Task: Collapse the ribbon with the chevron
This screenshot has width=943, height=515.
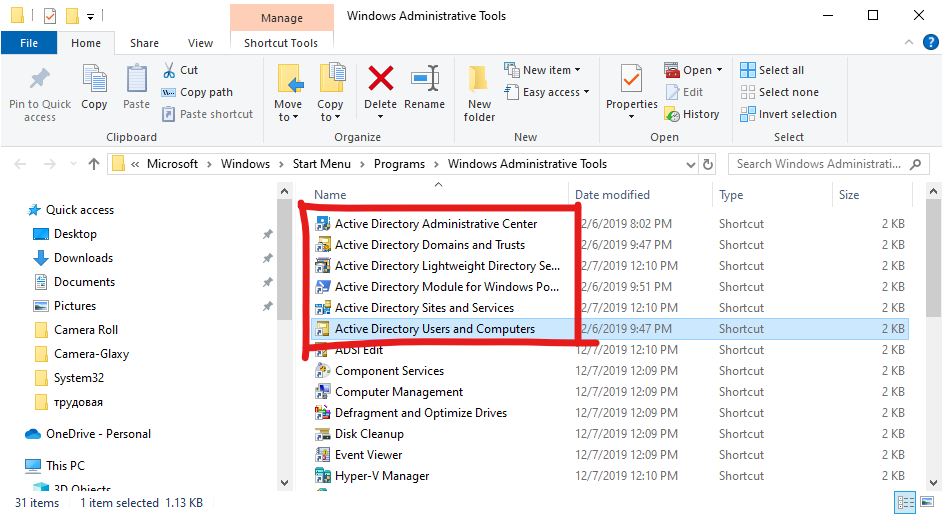Action: coord(909,42)
